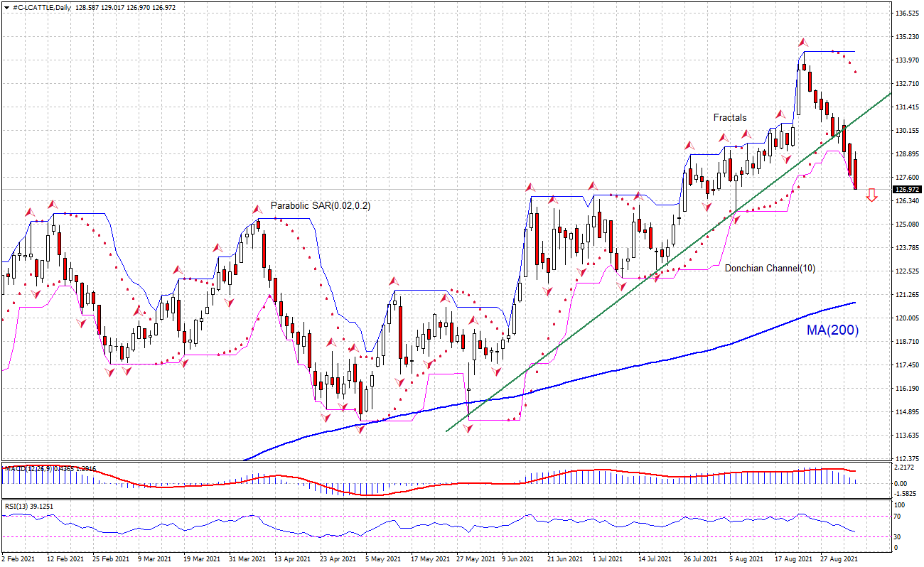924x567 pixels.
Task: Select the fractal arrow above the August peak
Action: tap(802, 42)
